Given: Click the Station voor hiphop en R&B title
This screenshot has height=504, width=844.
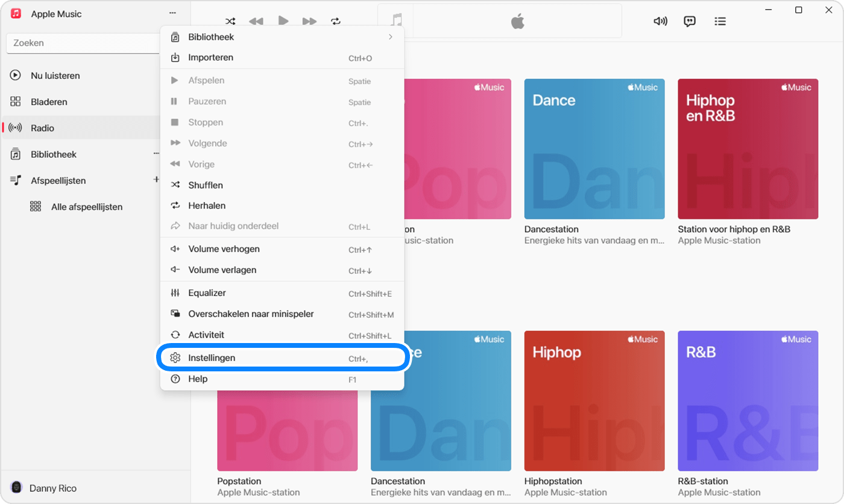Looking at the screenshot, I should coord(734,229).
